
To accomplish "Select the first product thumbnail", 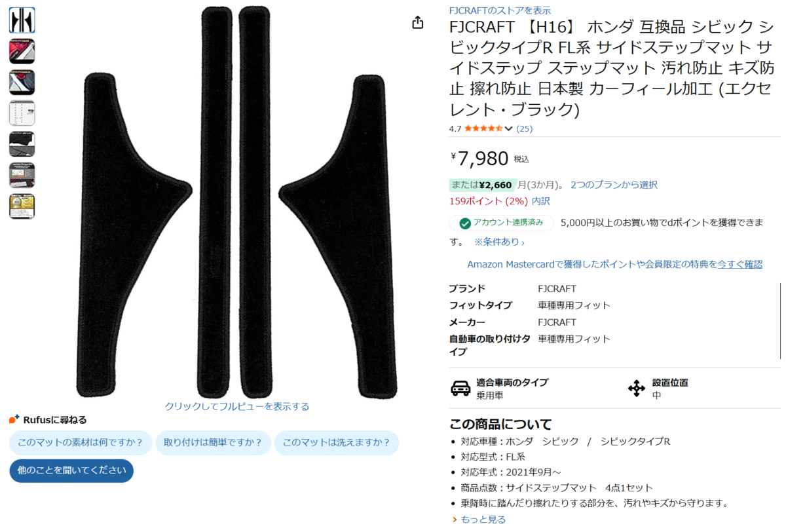I will coord(22,20).
